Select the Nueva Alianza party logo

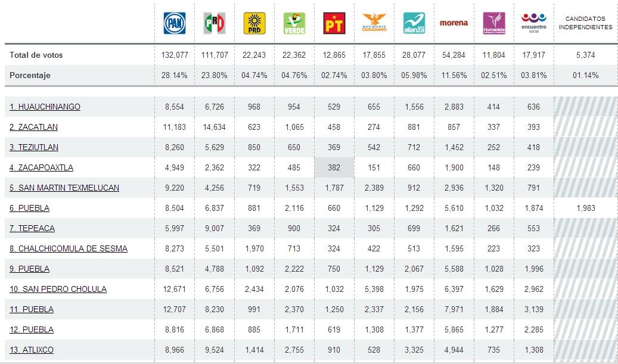tap(414, 23)
